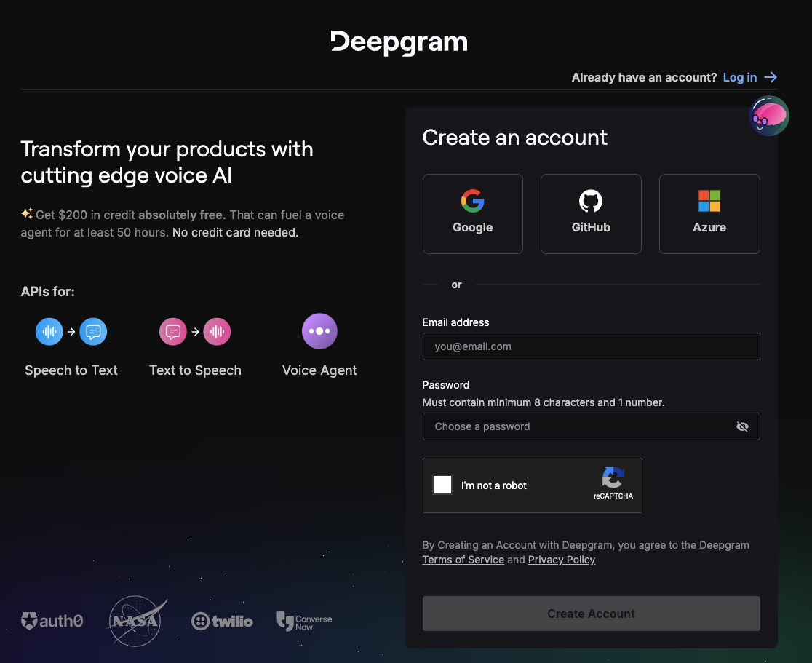Viewport: 812px width, 663px height.
Task: Click the Converse Now logo
Action: [304, 621]
